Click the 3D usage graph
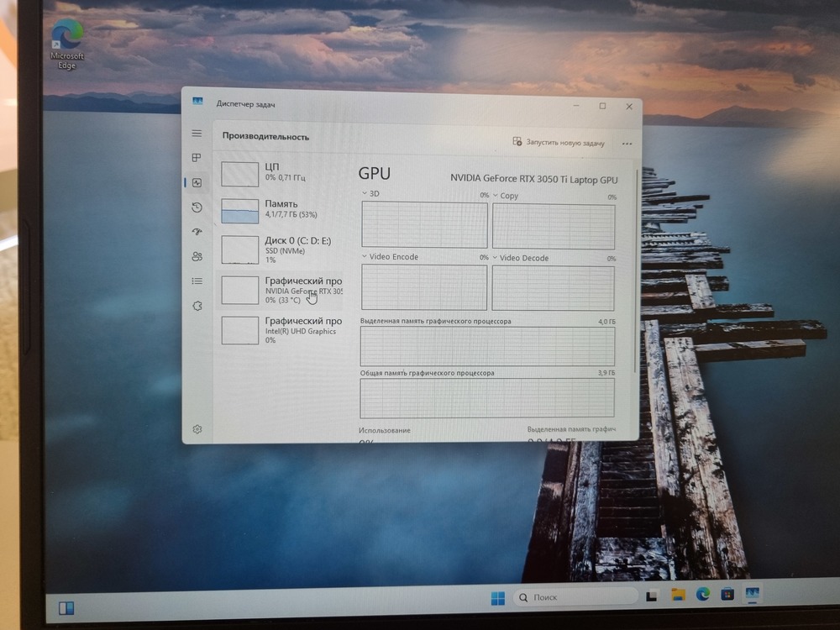Viewport: 840px width, 630px height. click(424, 224)
